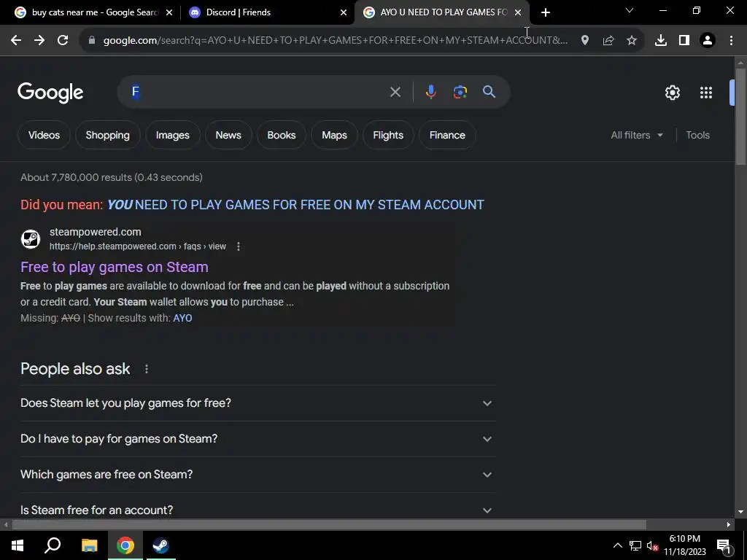Clear the Google search box

click(395, 92)
